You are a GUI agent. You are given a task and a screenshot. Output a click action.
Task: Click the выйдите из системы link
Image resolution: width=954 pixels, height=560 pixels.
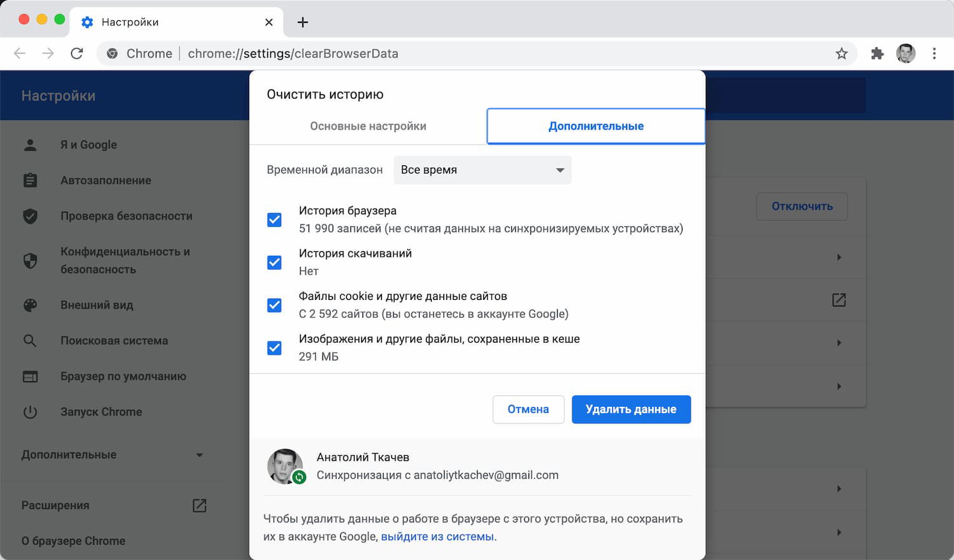click(438, 536)
